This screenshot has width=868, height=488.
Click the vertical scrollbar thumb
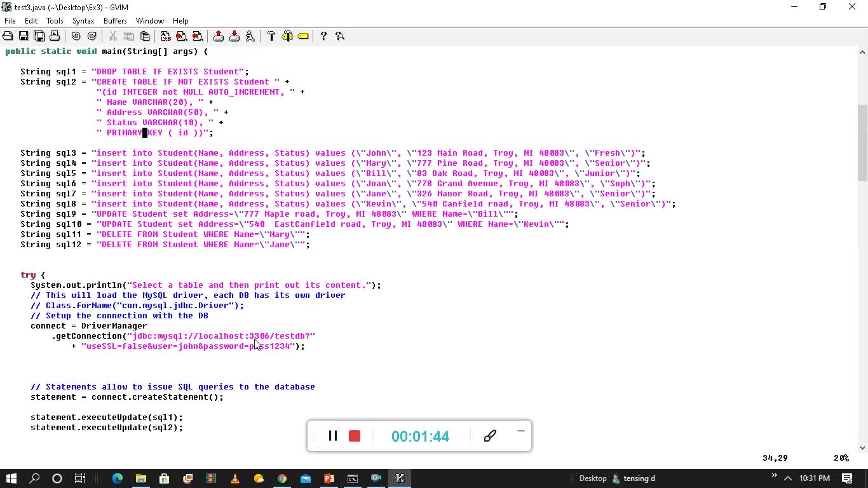click(862, 142)
